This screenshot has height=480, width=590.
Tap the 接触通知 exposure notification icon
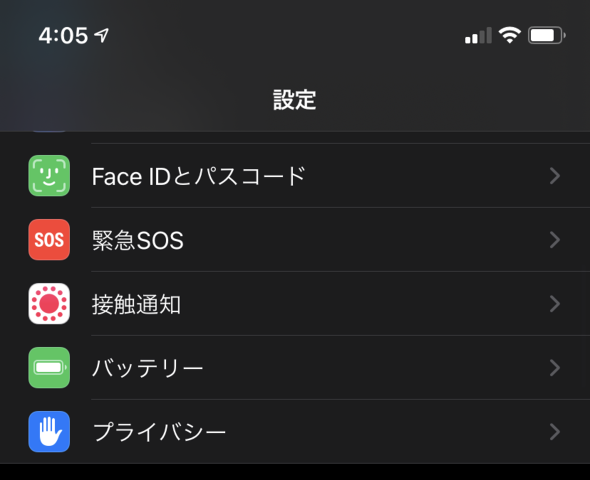pos(49,304)
